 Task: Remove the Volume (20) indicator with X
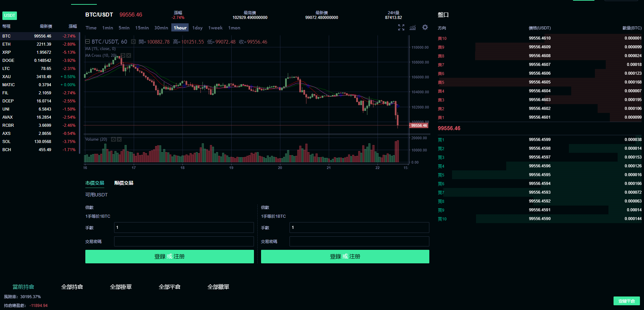click(x=119, y=139)
